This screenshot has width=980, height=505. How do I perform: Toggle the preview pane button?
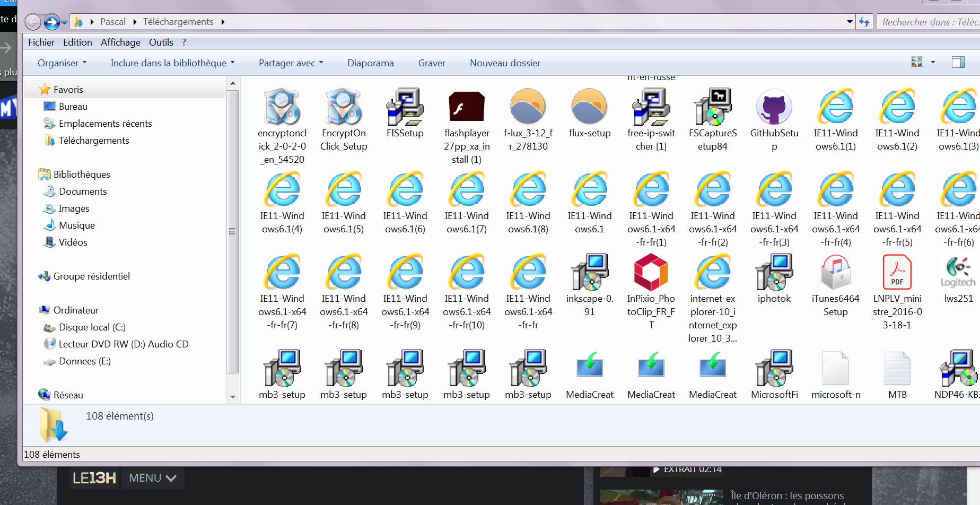point(958,62)
